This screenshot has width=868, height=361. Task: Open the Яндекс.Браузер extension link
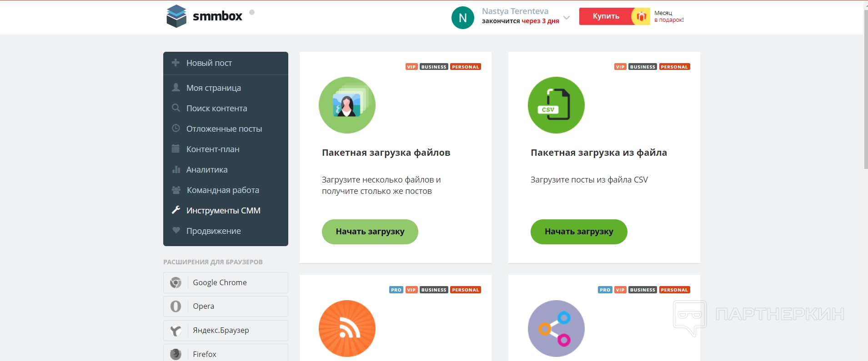click(226, 331)
